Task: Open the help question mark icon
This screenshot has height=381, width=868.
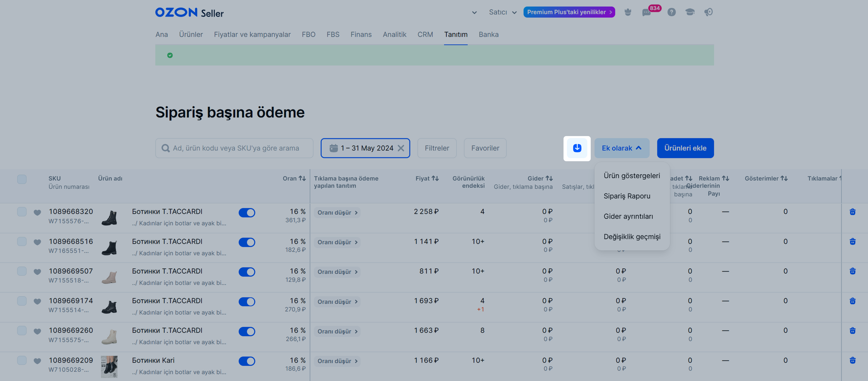Action: point(671,12)
